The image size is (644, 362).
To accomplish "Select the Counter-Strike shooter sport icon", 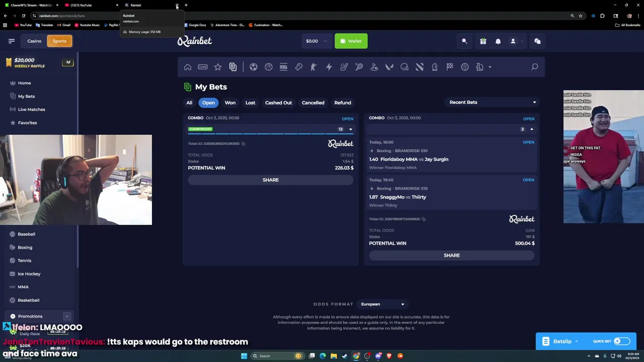I will 314,67.
